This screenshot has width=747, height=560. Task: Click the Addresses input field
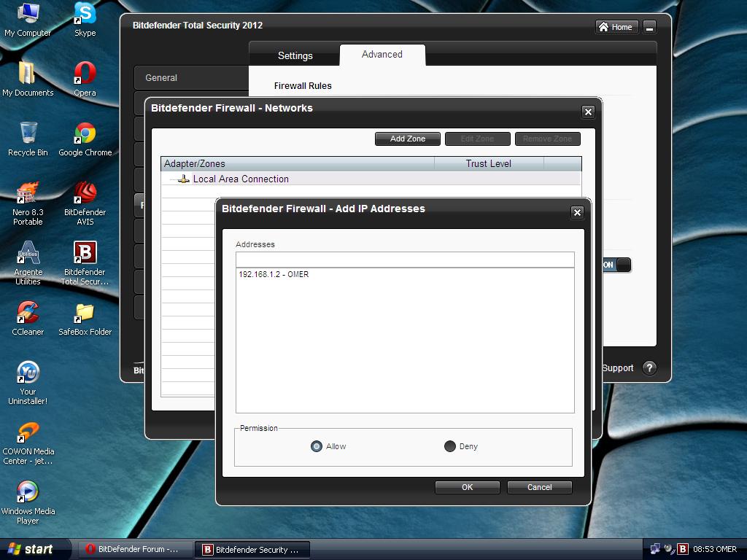pyautogui.click(x=405, y=260)
